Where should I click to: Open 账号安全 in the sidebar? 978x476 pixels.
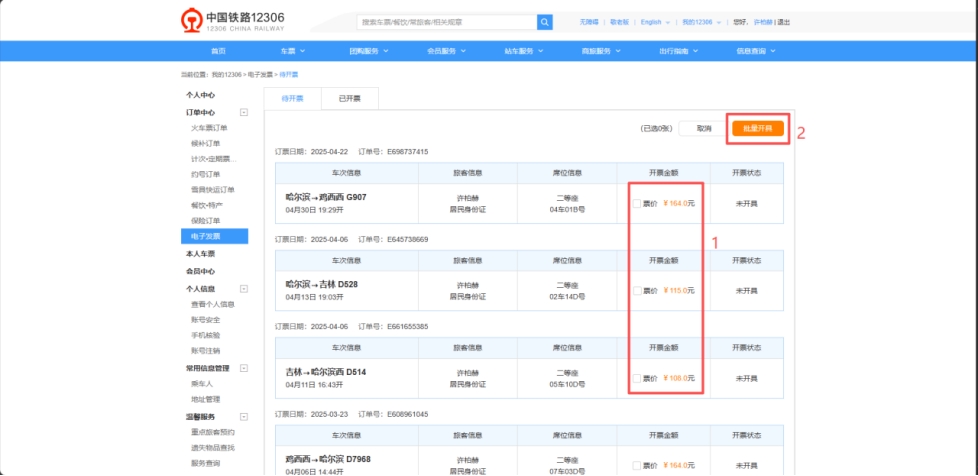click(205, 320)
